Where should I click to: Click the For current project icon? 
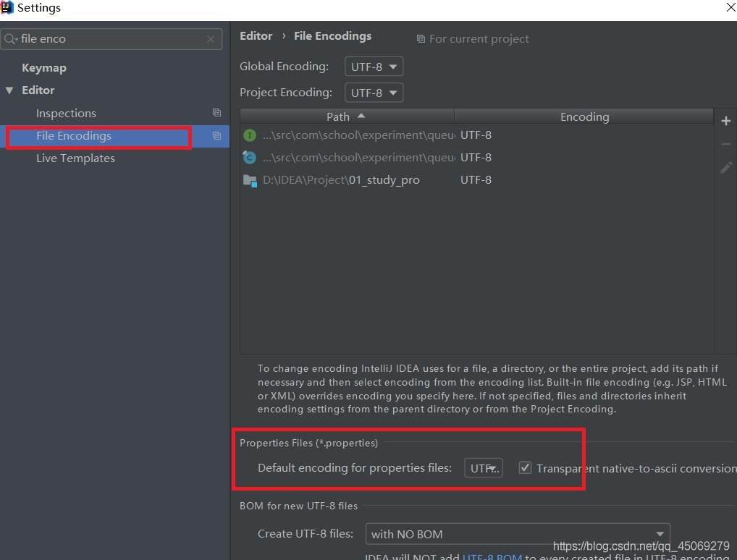[421, 39]
